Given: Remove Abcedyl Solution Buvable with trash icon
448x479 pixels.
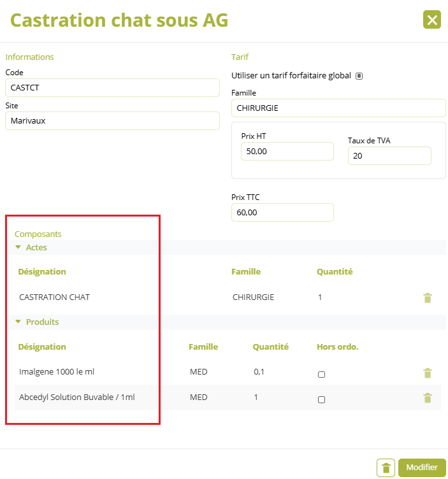Looking at the screenshot, I should (427, 397).
